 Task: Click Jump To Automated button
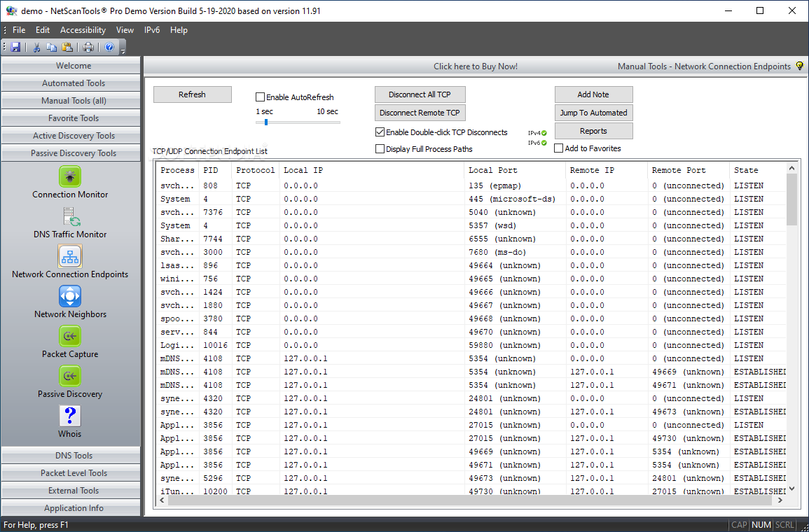pyautogui.click(x=593, y=113)
